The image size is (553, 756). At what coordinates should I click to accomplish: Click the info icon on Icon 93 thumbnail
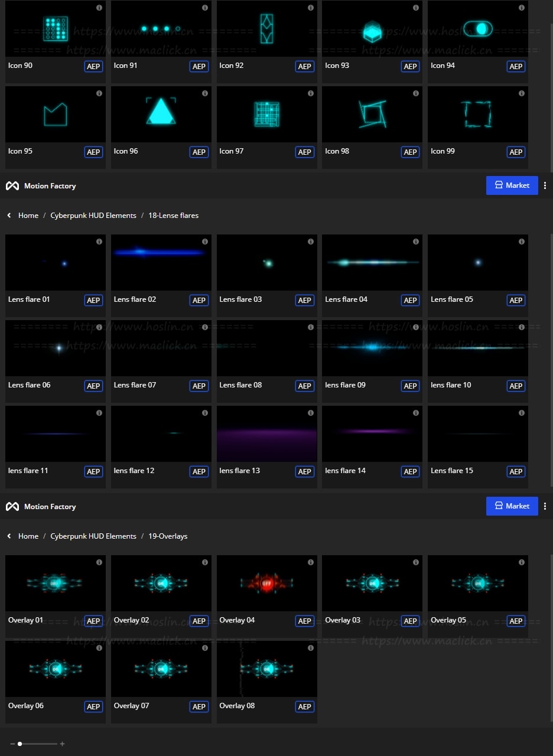pos(416,8)
